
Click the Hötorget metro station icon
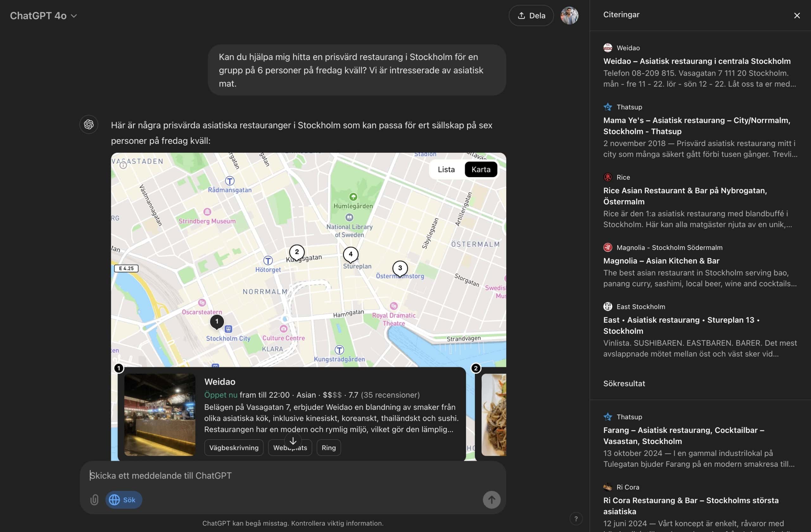tap(268, 261)
